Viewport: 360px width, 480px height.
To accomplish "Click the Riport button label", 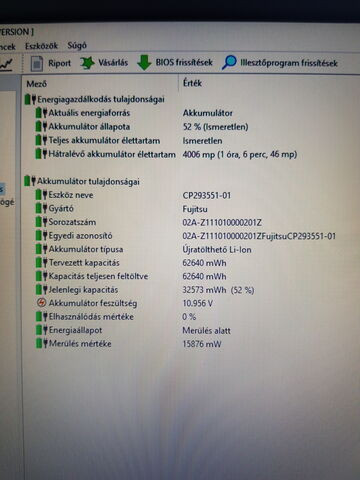I will click(59, 63).
